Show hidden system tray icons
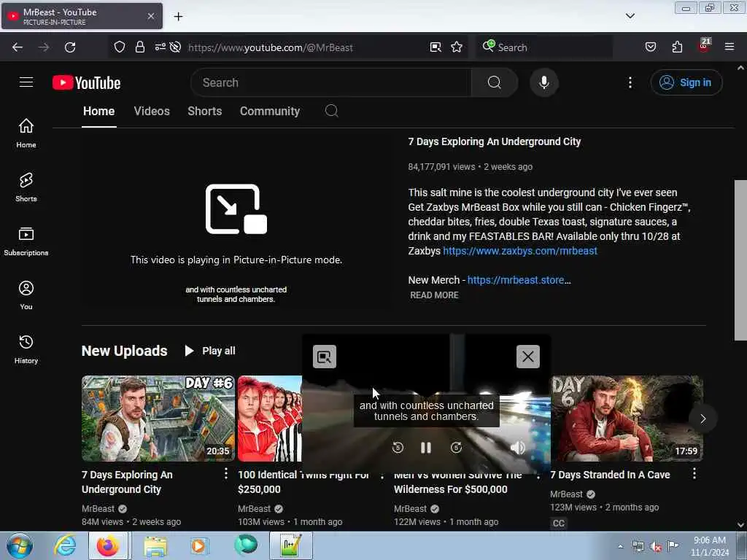Screen dimensions: 747x560 pos(620,546)
